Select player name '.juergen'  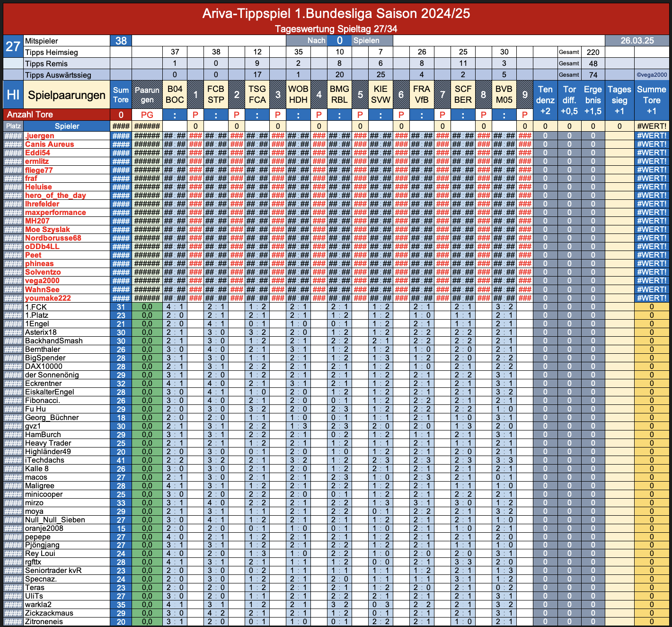[x=40, y=136]
